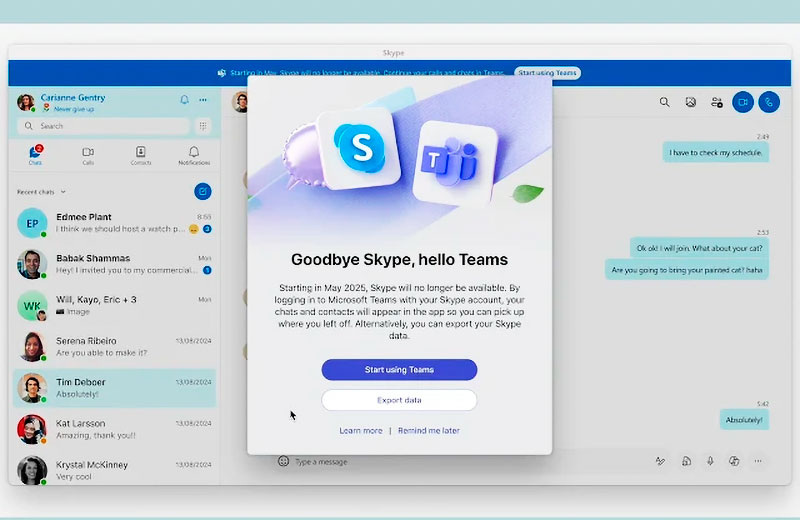Click the notification bell next to Carianne Gentry

[x=184, y=100]
